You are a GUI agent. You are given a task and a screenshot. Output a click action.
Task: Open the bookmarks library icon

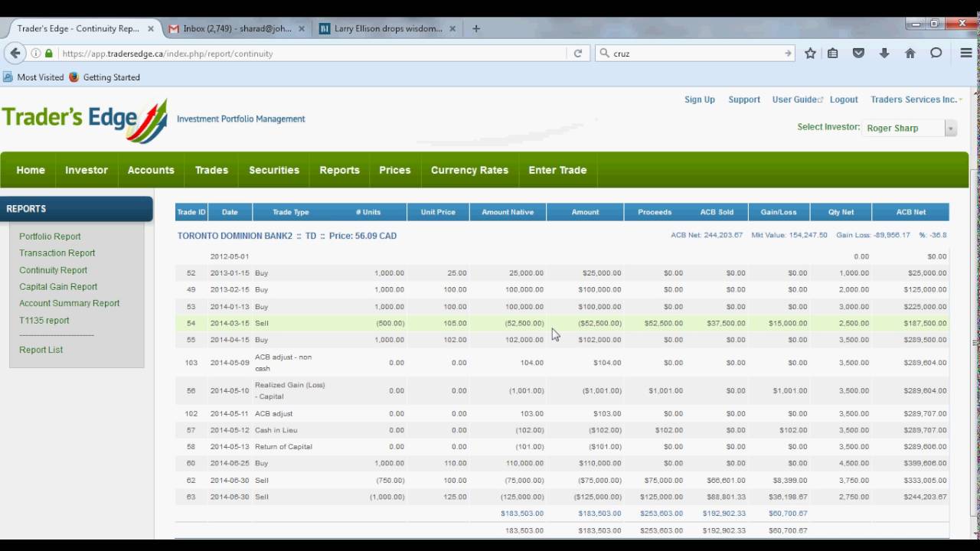(x=833, y=54)
